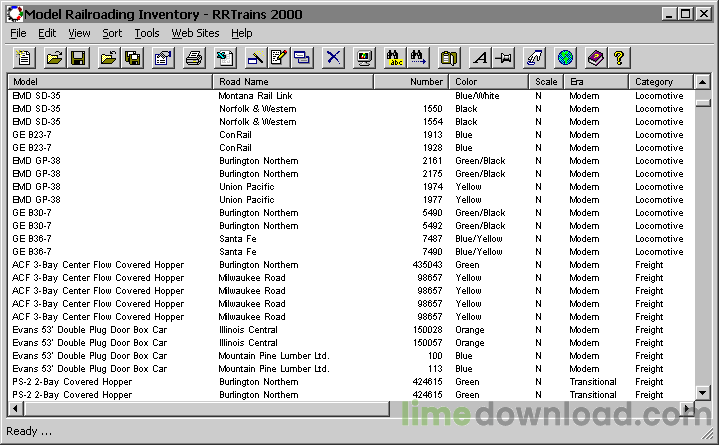This screenshot has height=445, width=719.
Task: Click the overlapping blue windows icon
Action: click(x=302, y=58)
